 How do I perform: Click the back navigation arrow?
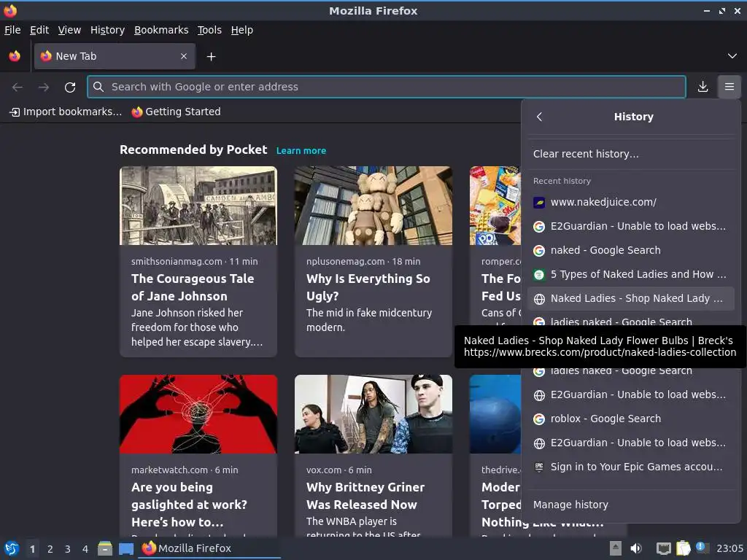coord(18,87)
